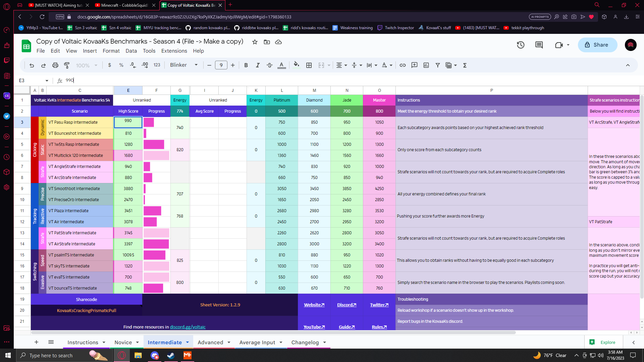Select the Intermediate tab
Viewport: 644px width, 362px height.
coord(165,342)
